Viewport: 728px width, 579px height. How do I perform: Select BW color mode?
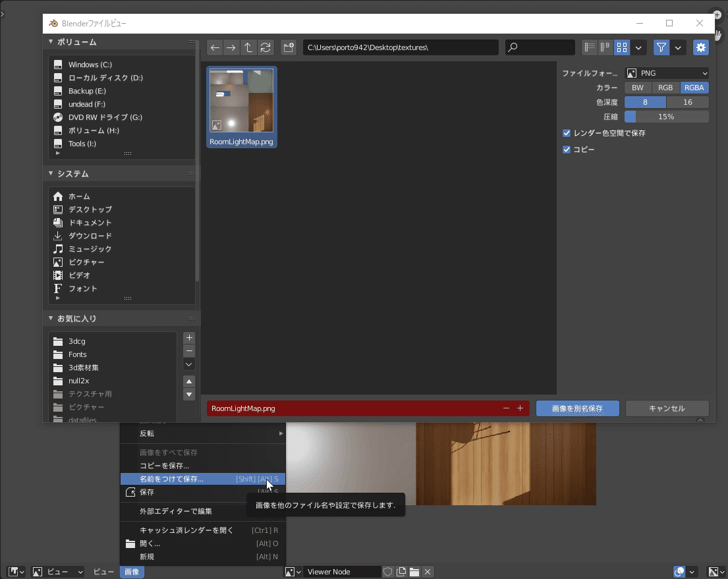pos(638,88)
